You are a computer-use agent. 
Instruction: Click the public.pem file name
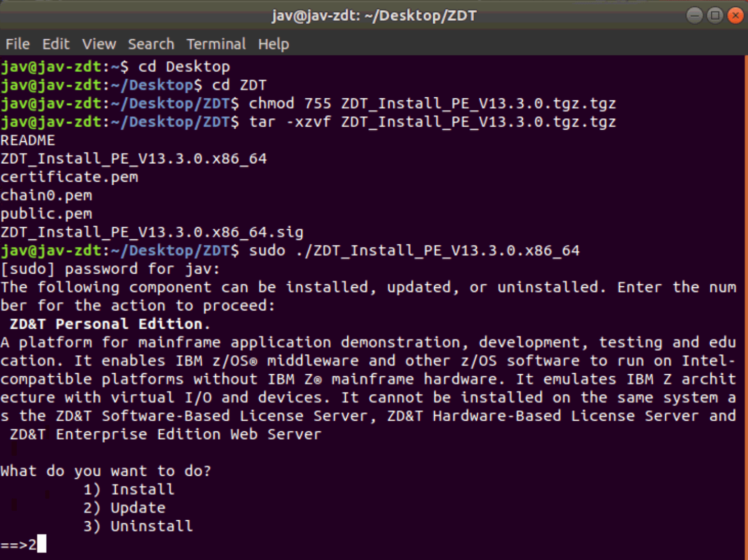pyautogui.click(x=46, y=214)
